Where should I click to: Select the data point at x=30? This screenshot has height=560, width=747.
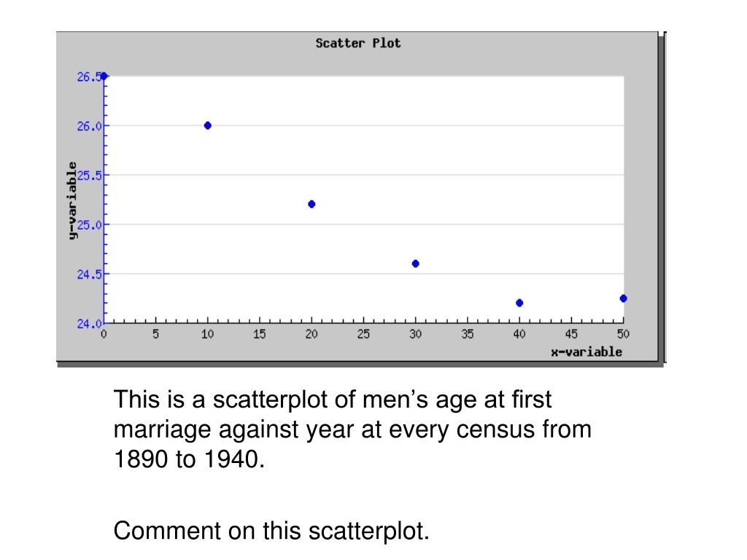[415, 264]
